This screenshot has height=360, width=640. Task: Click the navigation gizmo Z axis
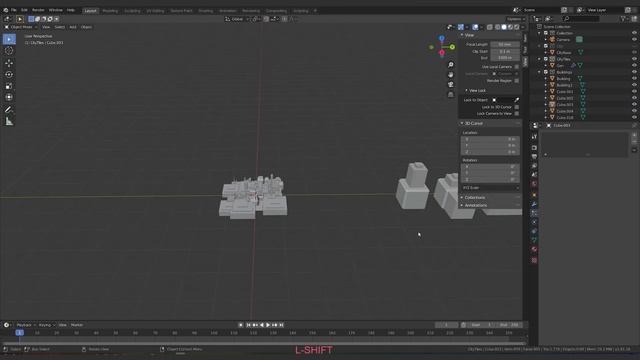coord(442,38)
